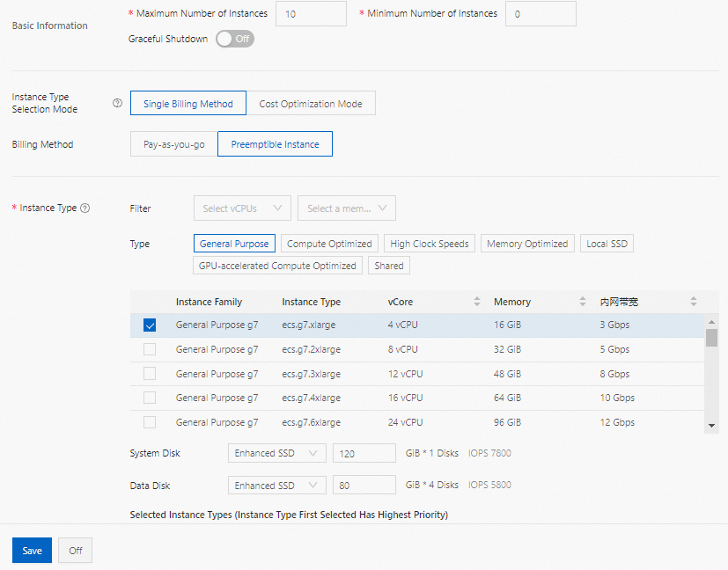The image size is (728, 570).
Task: Select the Memory Optimized category
Action: 526,243
